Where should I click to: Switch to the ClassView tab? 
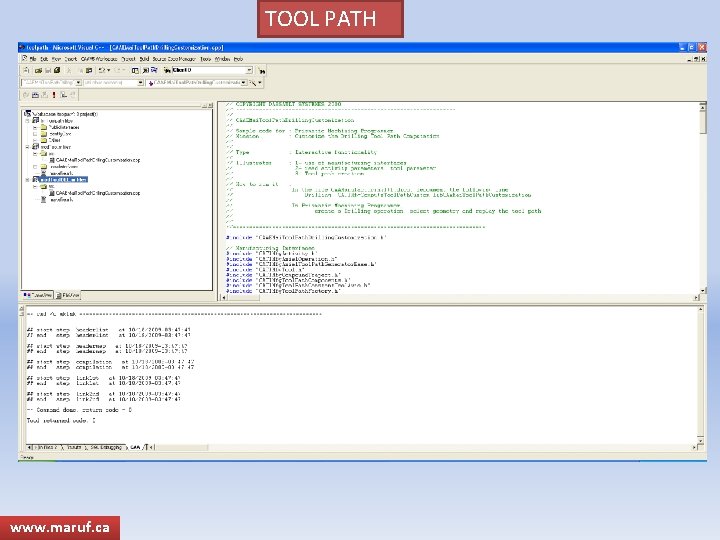(x=38, y=295)
